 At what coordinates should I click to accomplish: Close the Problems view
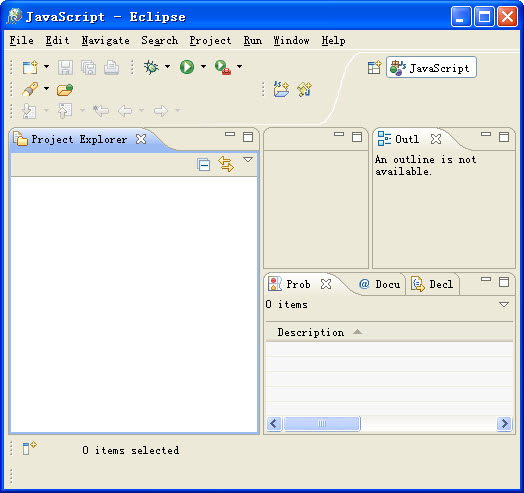[326, 284]
